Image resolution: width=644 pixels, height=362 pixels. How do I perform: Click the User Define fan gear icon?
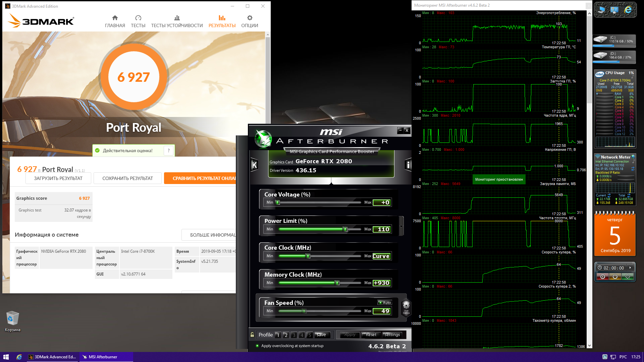pos(406,306)
